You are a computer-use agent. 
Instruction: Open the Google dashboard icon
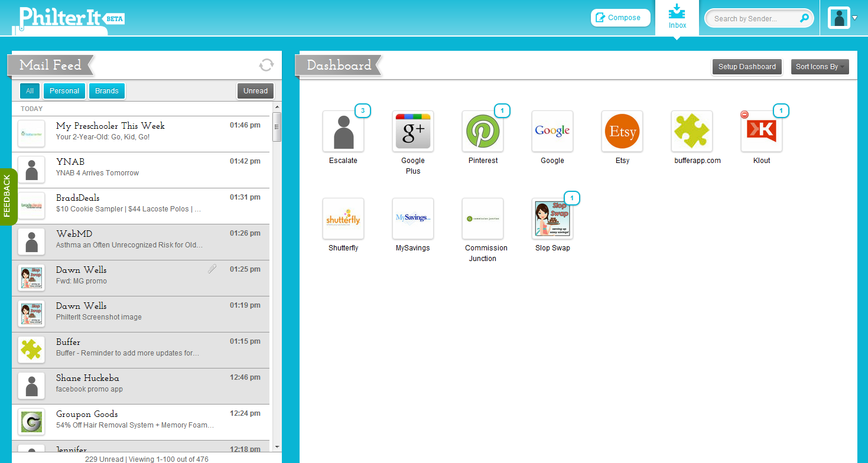click(x=552, y=131)
